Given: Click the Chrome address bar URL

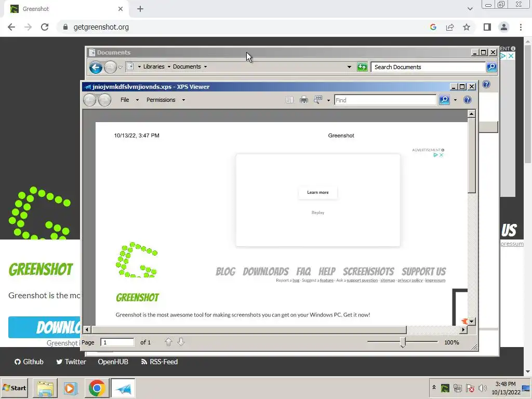Looking at the screenshot, I should coord(101,27).
